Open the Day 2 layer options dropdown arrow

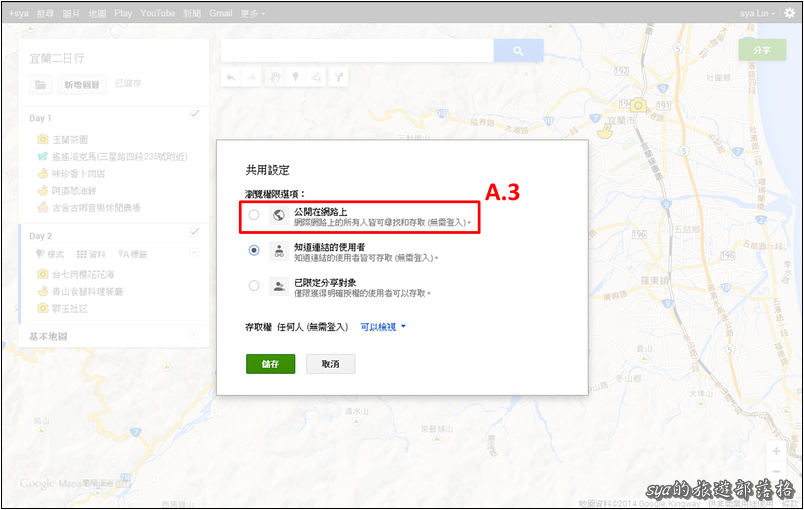[194, 253]
